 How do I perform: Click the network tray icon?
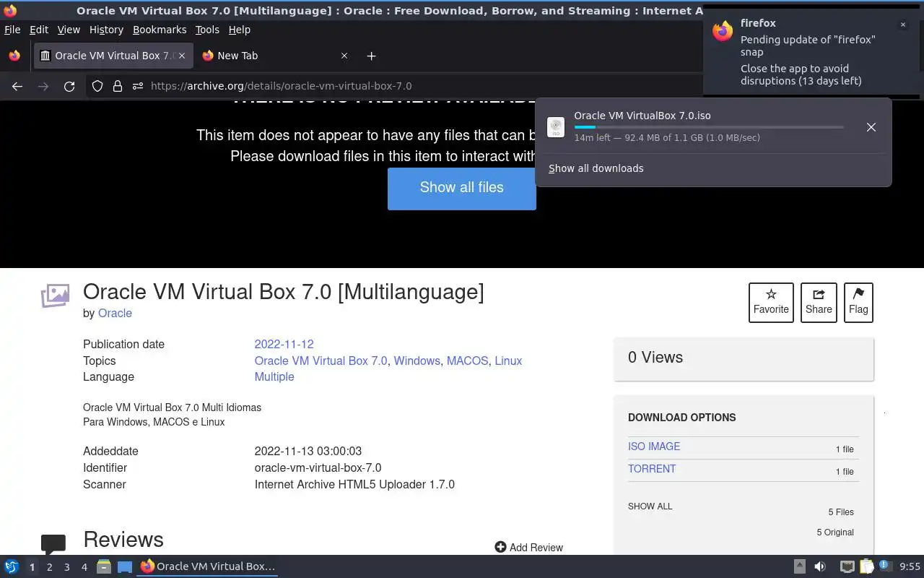[x=847, y=566]
